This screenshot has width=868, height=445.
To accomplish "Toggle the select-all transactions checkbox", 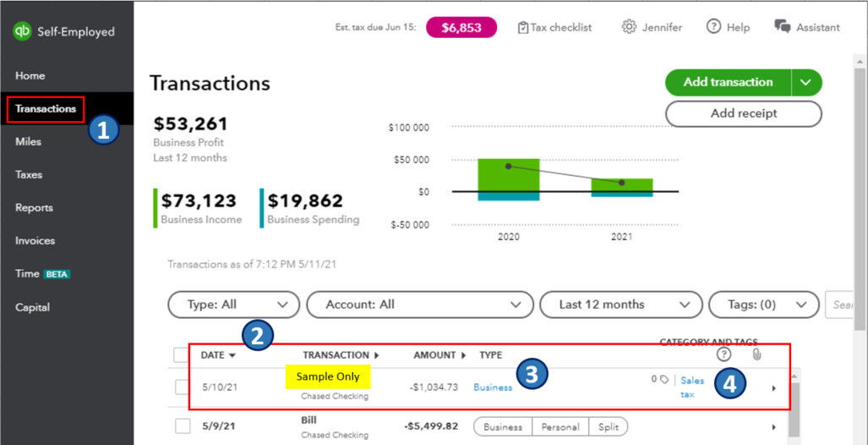I will tap(182, 355).
